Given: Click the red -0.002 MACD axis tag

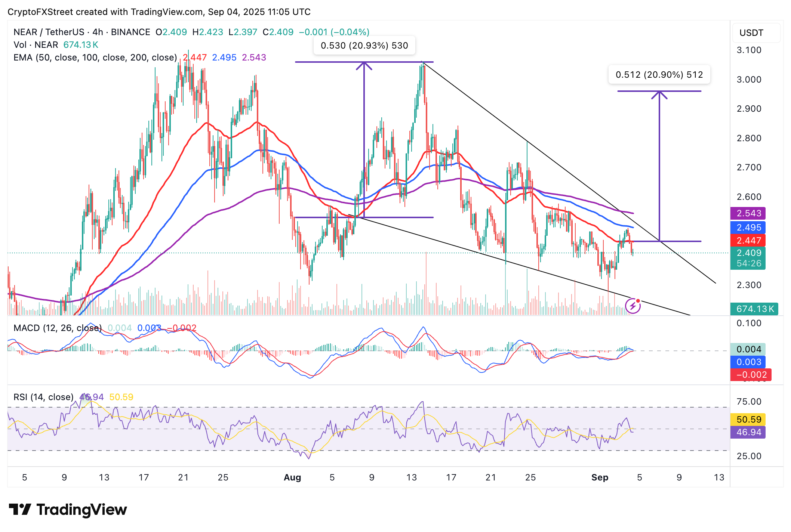Looking at the screenshot, I should 751,375.
